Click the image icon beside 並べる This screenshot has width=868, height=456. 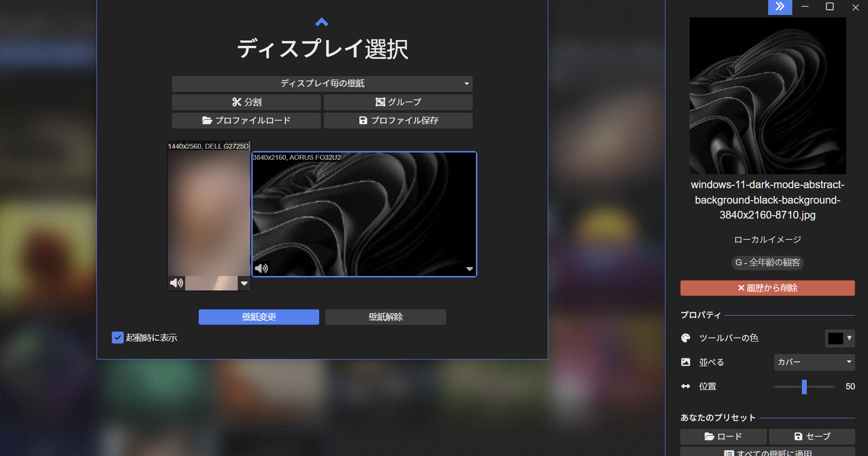[686, 362]
